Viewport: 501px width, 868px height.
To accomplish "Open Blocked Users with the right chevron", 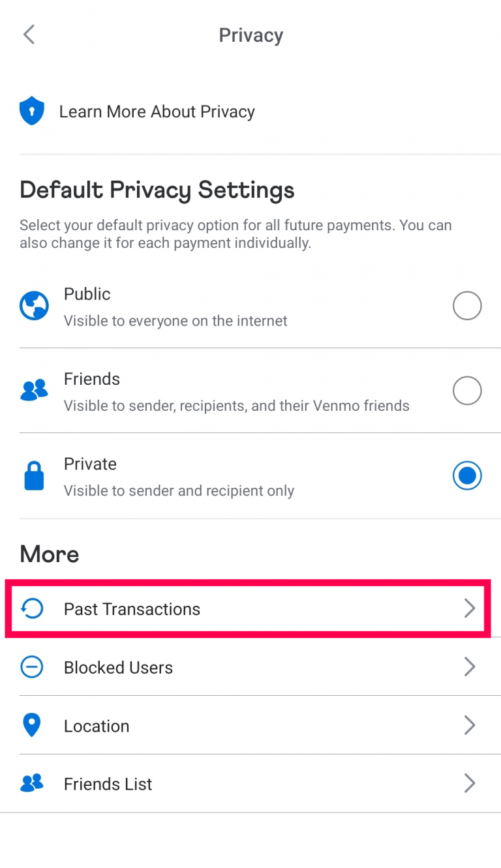I will pos(470,666).
